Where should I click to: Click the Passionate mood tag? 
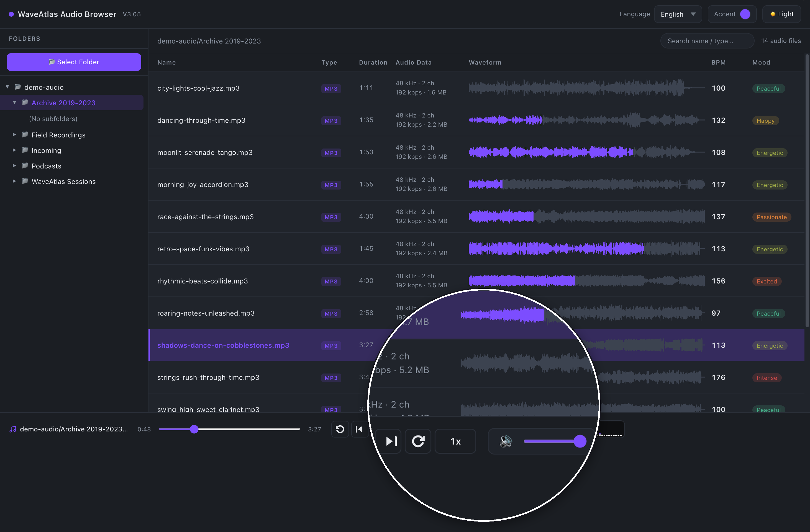pos(771,217)
